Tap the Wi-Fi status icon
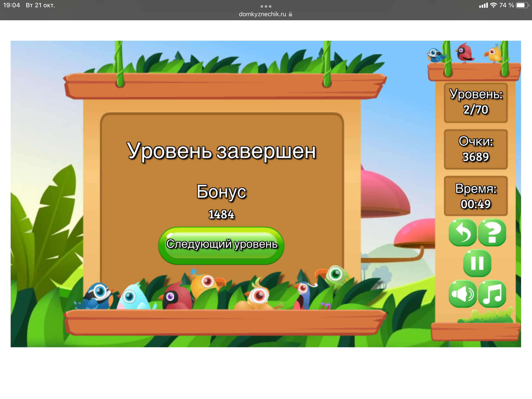Image resolution: width=532 pixels, height=399 pixels. click(493, 5)
